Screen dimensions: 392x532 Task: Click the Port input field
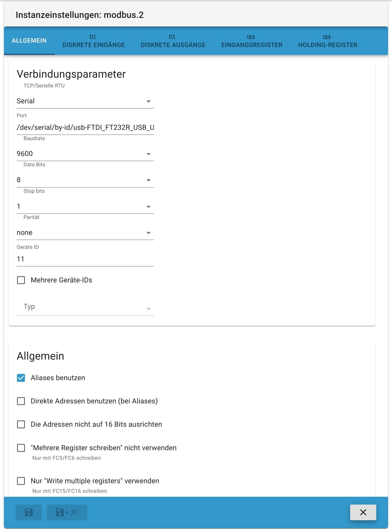85,128
